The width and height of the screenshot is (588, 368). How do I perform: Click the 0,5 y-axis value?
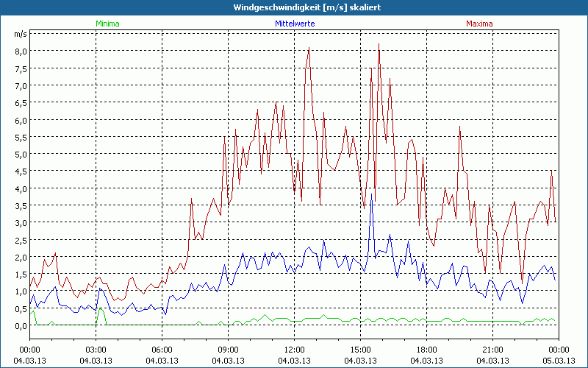pos(21,309)
